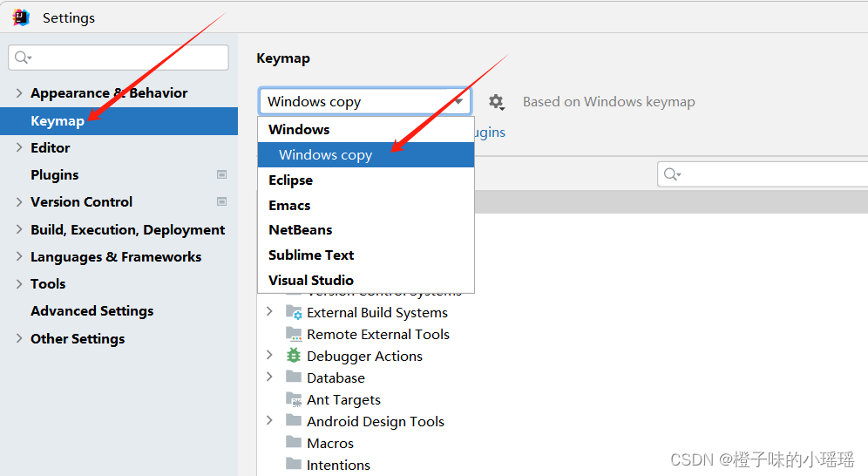Viewport: 868px width, 476px height.
Task: Choose Emacs keymap from the list
Action: pyautogui.click(x=366, y=206)
